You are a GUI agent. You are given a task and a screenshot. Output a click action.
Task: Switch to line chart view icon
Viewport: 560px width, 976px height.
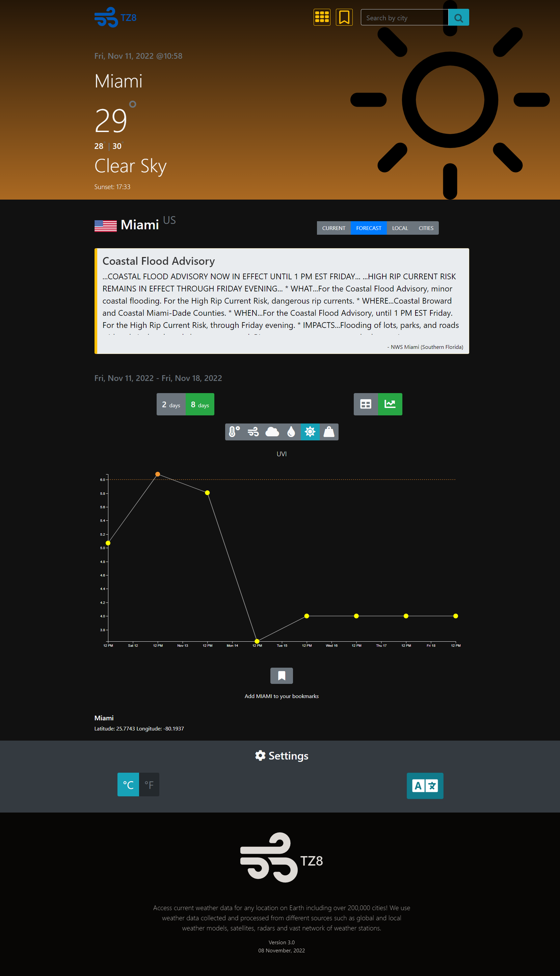click(x=390, y=404)
